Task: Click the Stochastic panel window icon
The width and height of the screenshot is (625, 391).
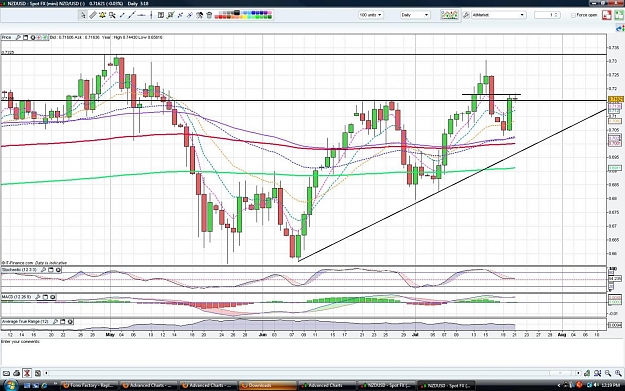Action: tap(51, 270)
